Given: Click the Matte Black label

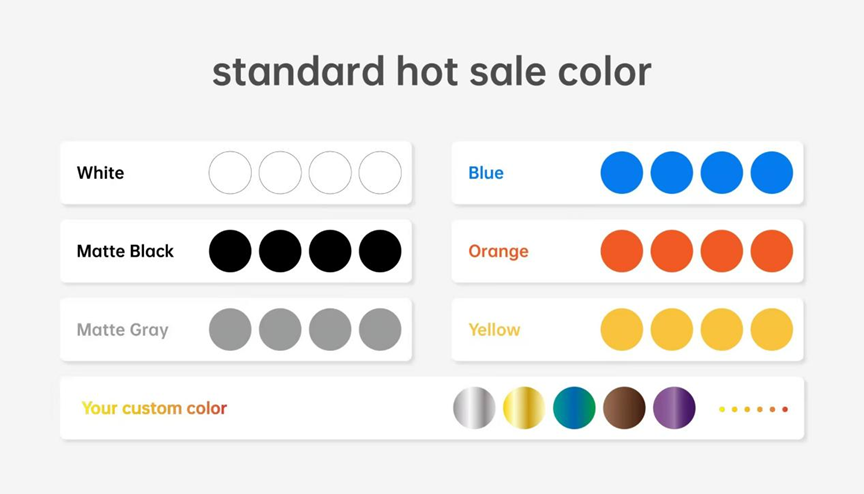Looking at the screenshot, I should click(x=125, y=251).
